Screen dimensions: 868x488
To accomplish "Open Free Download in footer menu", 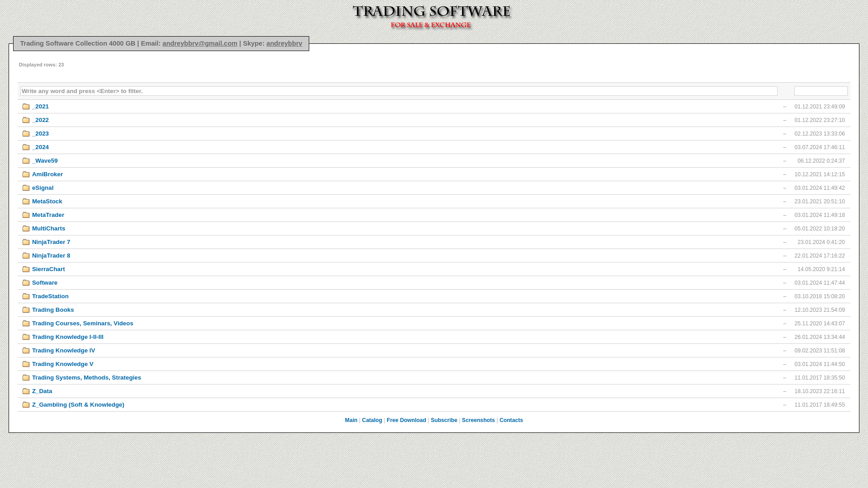I will [x=406, y=420].
